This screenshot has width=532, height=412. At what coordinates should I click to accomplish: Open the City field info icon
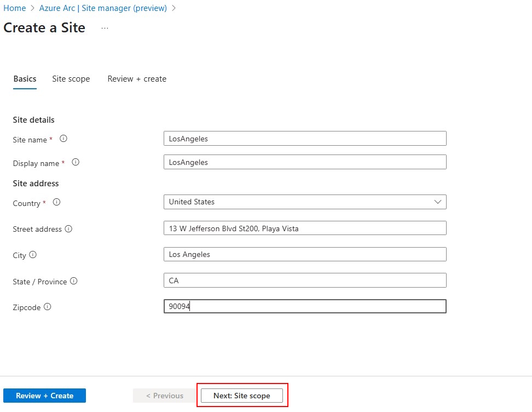point(33,255)
